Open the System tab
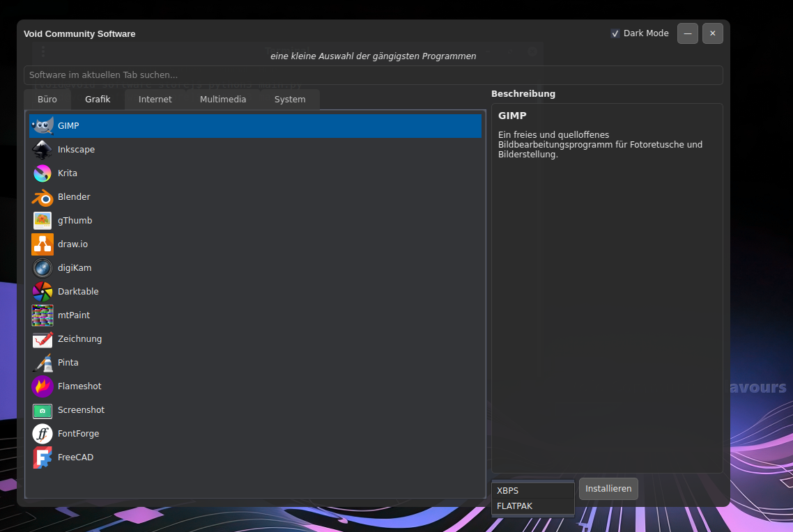Viewport: 793px width, 532px height. (290, 100)
